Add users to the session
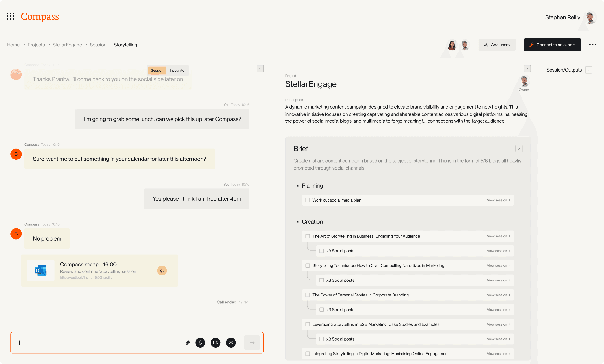The width and height of the screenshot is (604, 364). point(497,45)
